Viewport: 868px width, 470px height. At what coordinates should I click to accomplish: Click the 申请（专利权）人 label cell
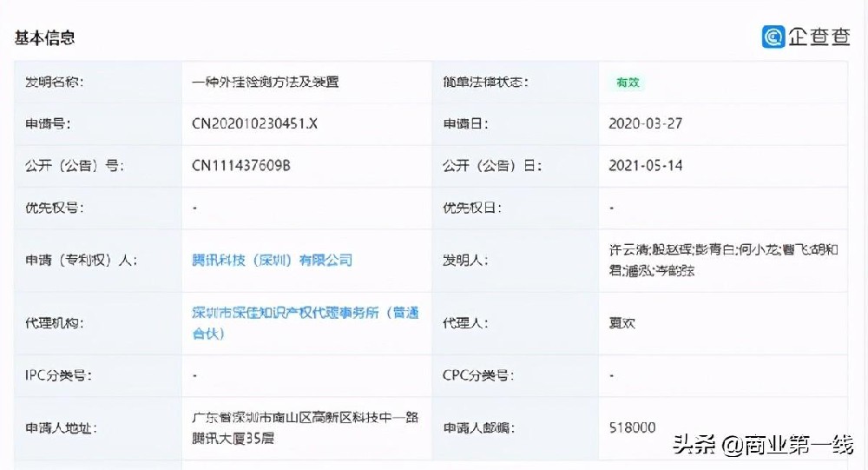tap(98, 260)
